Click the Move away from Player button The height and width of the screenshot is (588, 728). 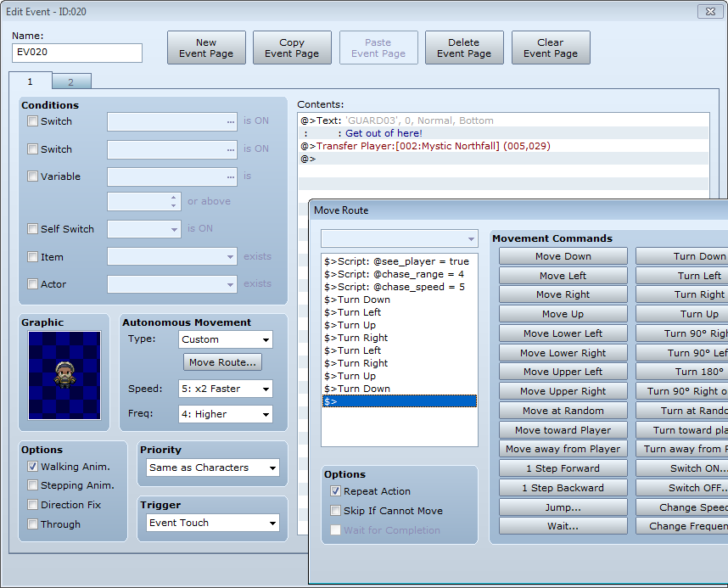click(x=563, y=449)
